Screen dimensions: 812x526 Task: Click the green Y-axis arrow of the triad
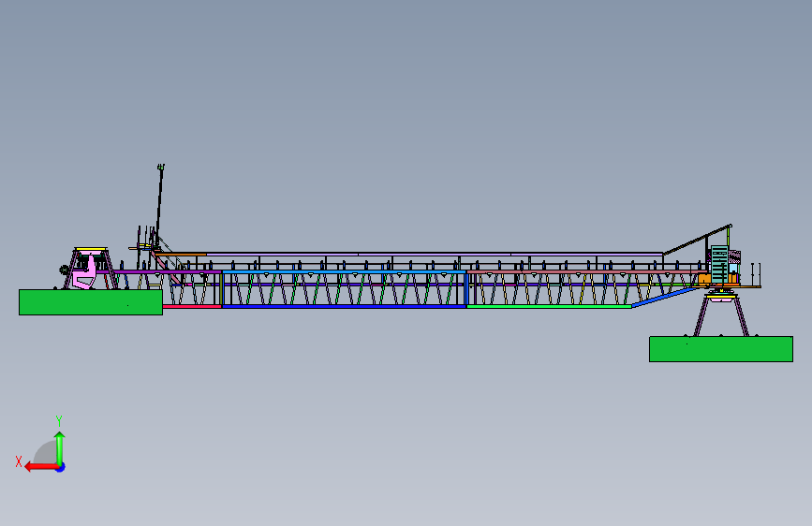pyautogui.click(x=60, y=448)
